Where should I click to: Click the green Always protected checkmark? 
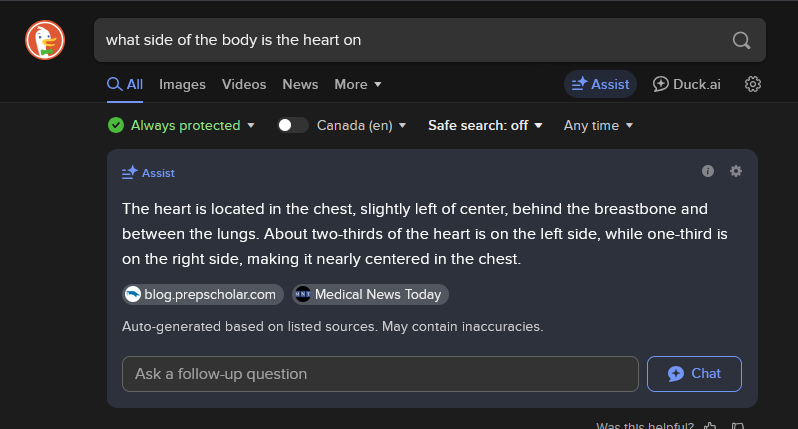tap(116, 125)
